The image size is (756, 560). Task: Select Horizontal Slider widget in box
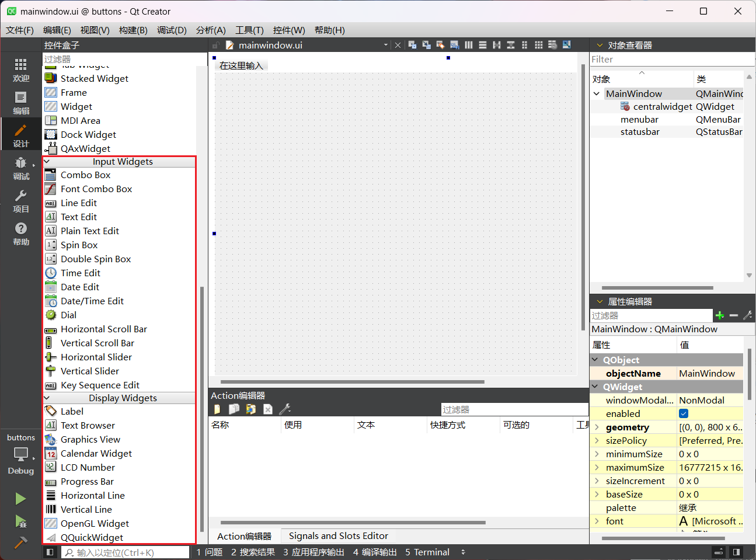[x=96, y=357]
